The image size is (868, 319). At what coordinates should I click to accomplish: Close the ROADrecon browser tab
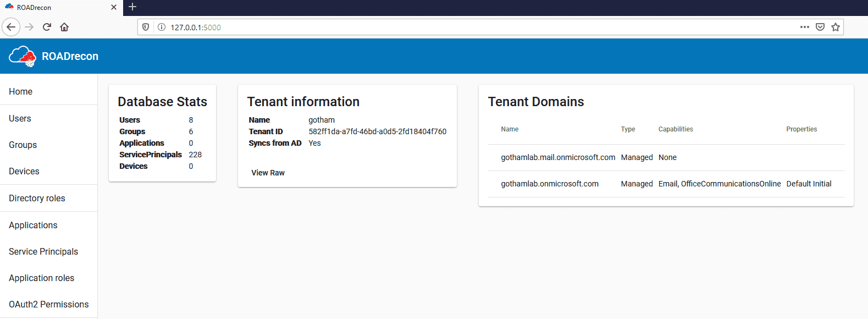[x=114, y=7]
